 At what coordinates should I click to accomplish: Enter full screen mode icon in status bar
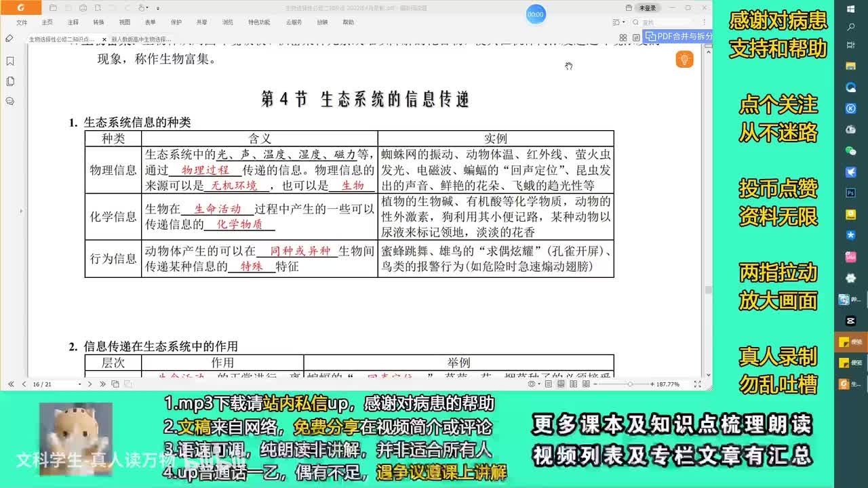pyautogui.click(x=697, y=384)
